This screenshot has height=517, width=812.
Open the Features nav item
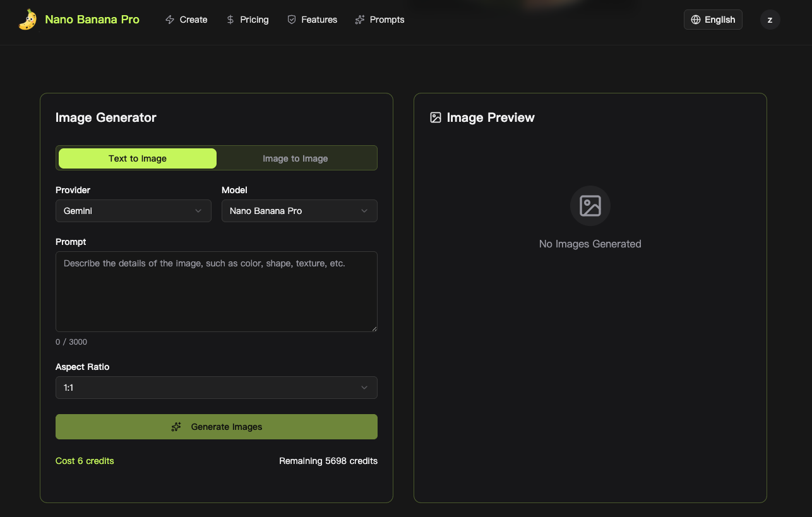point(319,20)
